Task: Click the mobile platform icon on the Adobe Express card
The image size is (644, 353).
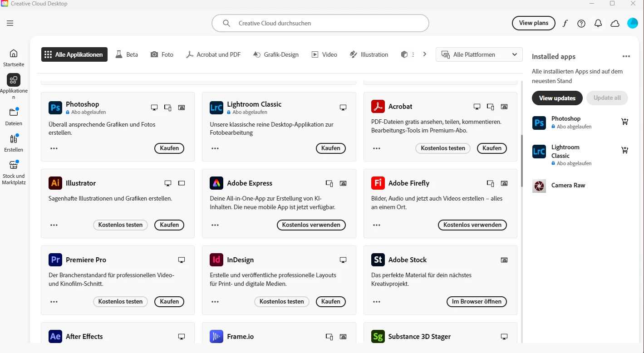Action: [x=329, y=183]
